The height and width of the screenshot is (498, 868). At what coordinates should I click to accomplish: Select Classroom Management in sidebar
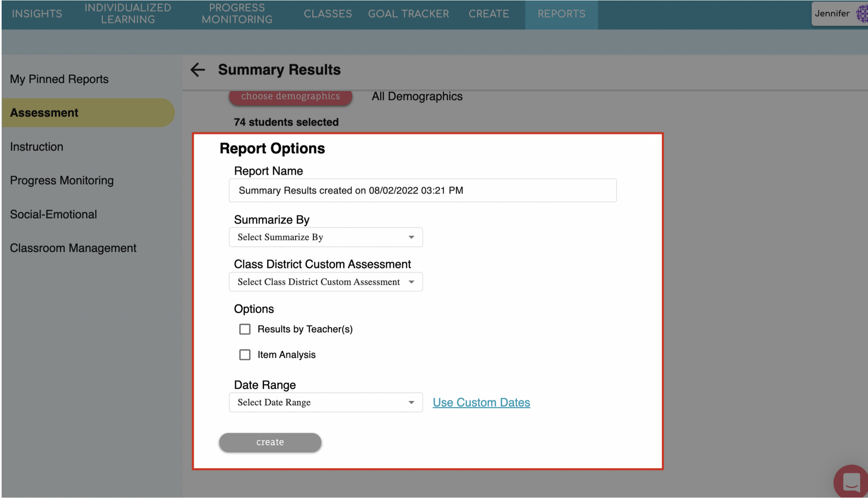click(x=73, y=248)
